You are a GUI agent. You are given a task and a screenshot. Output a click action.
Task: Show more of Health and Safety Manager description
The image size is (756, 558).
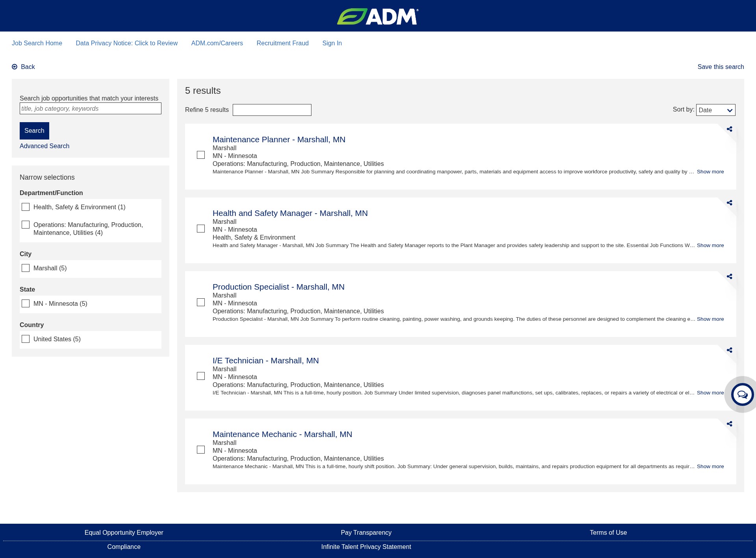(x=710, y=246)
